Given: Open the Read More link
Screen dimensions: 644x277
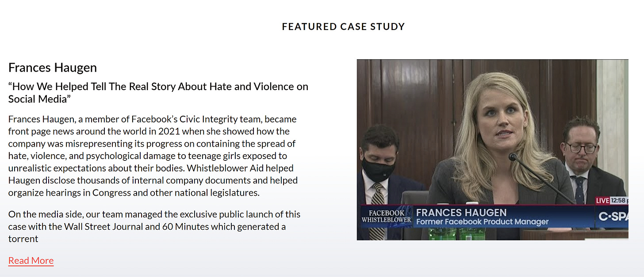Looking at the screenshot, I should click(x=31, y=261).
